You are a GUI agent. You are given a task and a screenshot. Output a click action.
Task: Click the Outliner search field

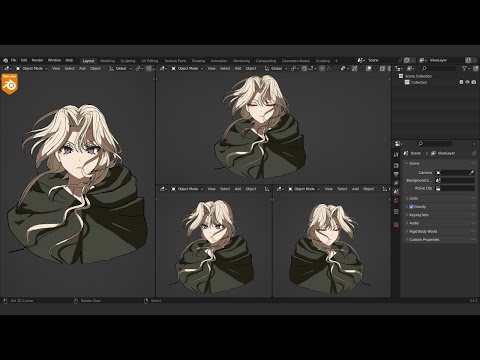click(x=439, y=68)
